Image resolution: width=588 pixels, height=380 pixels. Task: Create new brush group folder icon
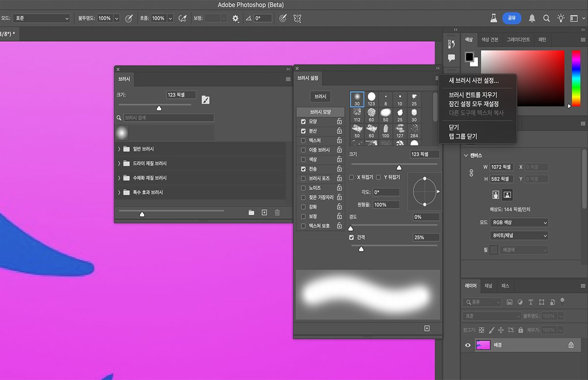point(251,212)
